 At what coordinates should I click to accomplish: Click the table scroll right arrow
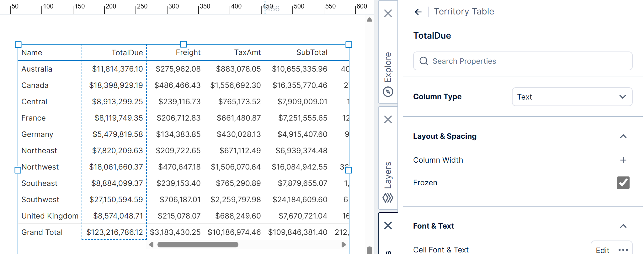343,245
